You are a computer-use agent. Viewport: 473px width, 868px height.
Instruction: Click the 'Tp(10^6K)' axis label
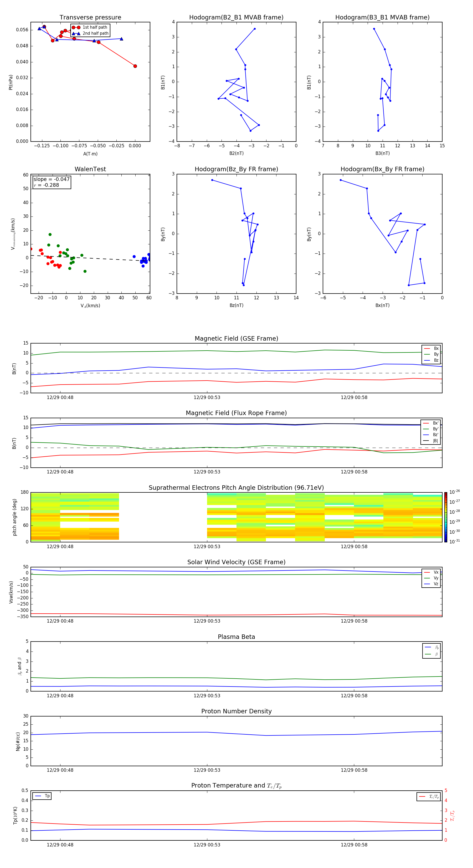[x=15, y=815]
